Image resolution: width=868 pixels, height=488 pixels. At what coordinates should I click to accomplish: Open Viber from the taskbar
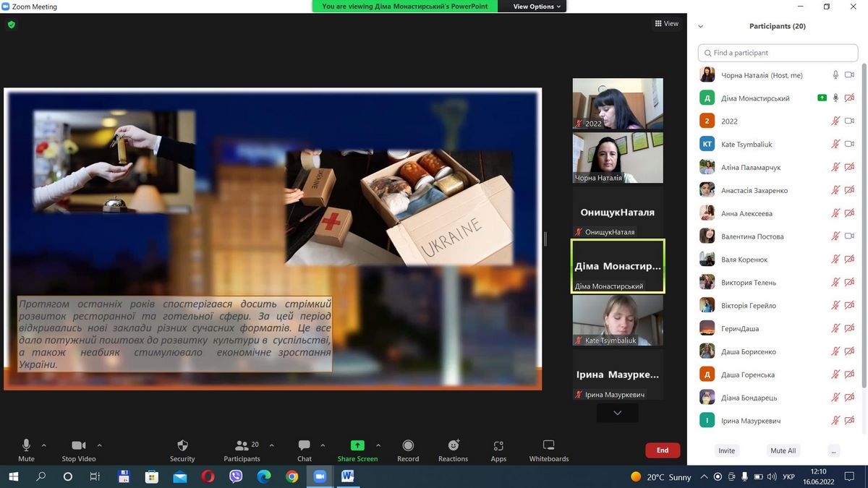[236, 476]
